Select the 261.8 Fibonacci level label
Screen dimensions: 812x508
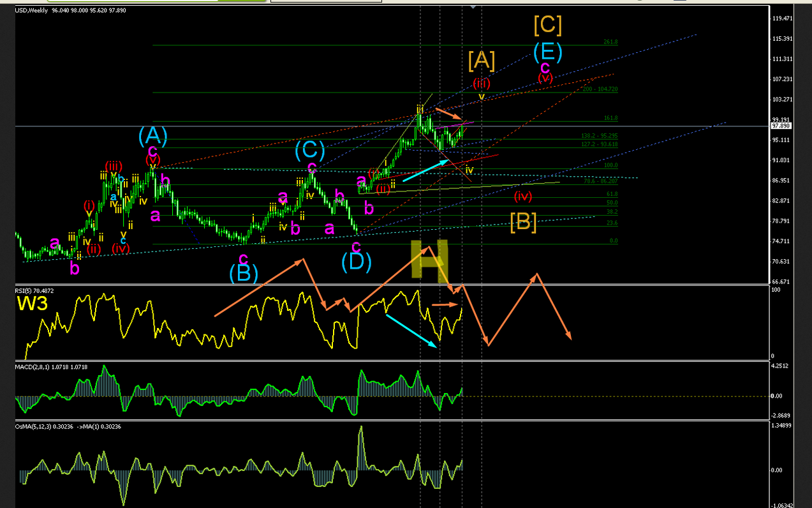pyautogui.click(x=610, y=42)
